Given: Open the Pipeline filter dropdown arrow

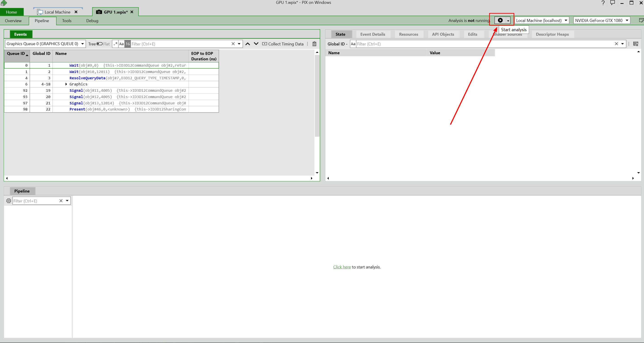Looking at the screenshot, I should click(x=67, y=201).
